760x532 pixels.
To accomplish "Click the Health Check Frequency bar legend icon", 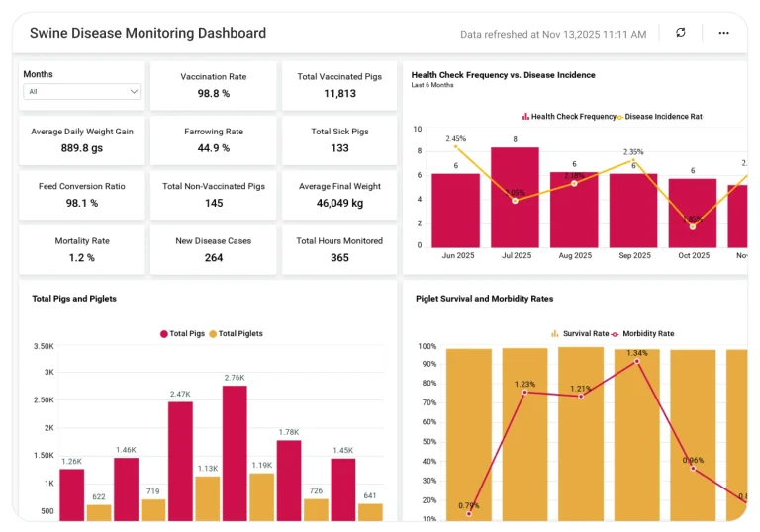I will tap(525, 117).
